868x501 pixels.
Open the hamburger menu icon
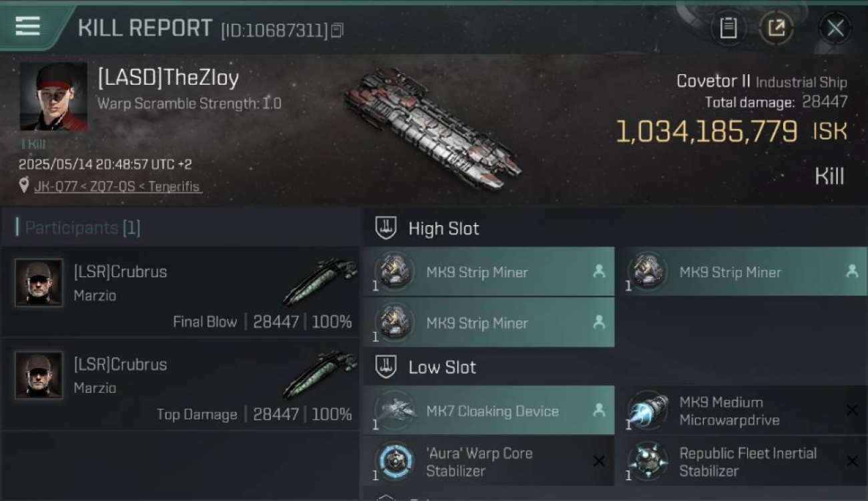(27, 27)
